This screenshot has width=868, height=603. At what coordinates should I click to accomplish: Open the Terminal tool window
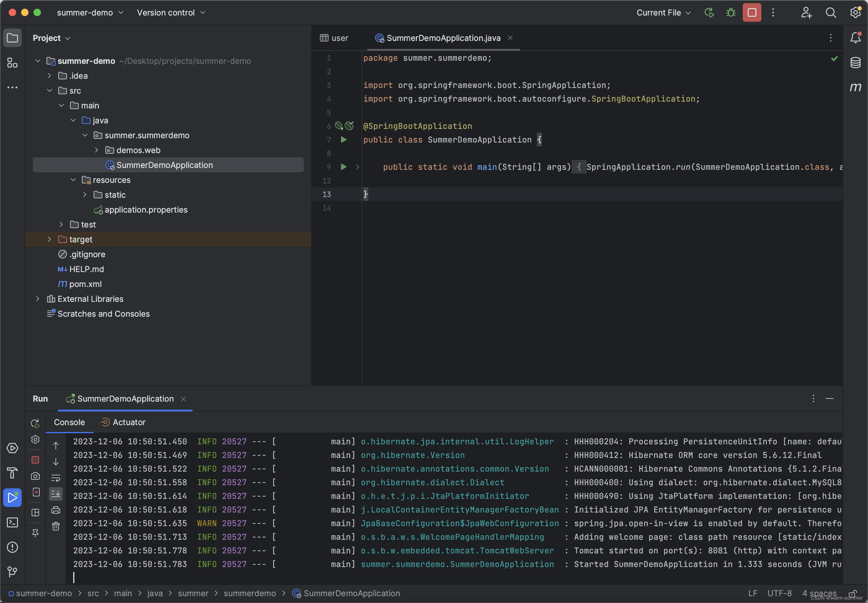(x=12, y=522)
